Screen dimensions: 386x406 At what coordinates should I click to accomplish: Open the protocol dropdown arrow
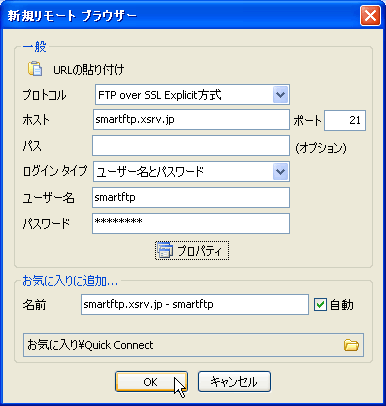click(280, 95)
